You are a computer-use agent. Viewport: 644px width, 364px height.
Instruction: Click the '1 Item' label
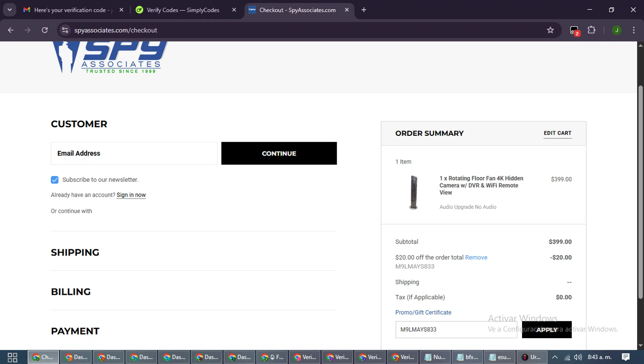tap(403, 162)
